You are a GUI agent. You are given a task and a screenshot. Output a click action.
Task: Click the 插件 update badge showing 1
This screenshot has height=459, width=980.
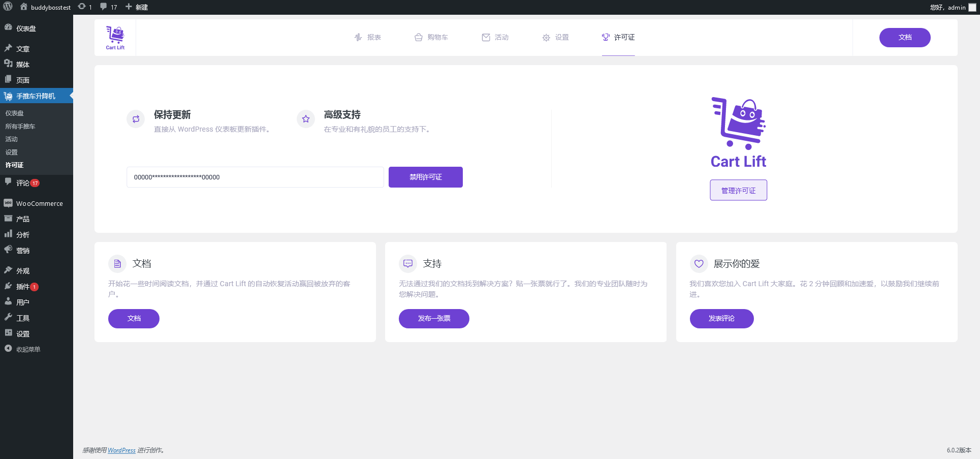[34, 287]
